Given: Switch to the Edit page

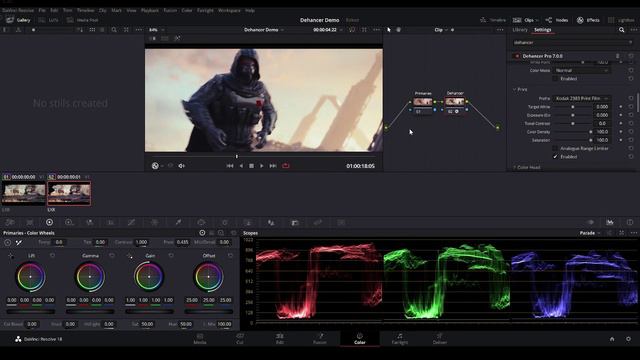Looking at the screenshot, I should 280,339.
